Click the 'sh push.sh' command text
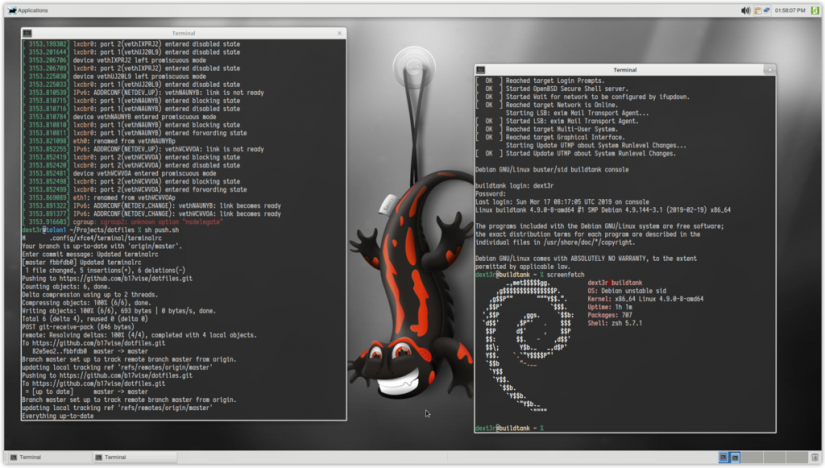This screenshot has width=825, height=468. [x=162, y=230]
